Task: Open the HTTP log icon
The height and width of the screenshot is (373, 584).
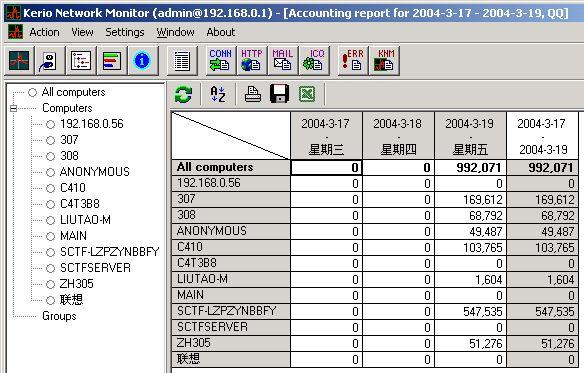Action: coord(251,60)
